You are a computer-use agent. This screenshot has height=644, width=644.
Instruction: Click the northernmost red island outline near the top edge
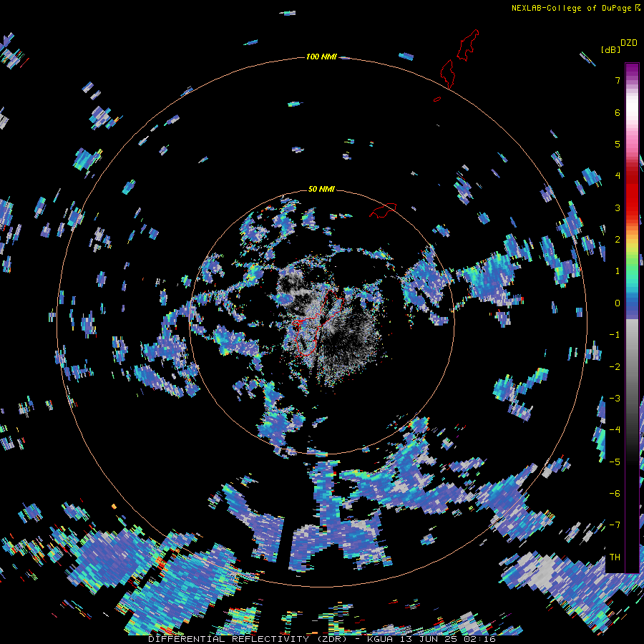point(468,45)
